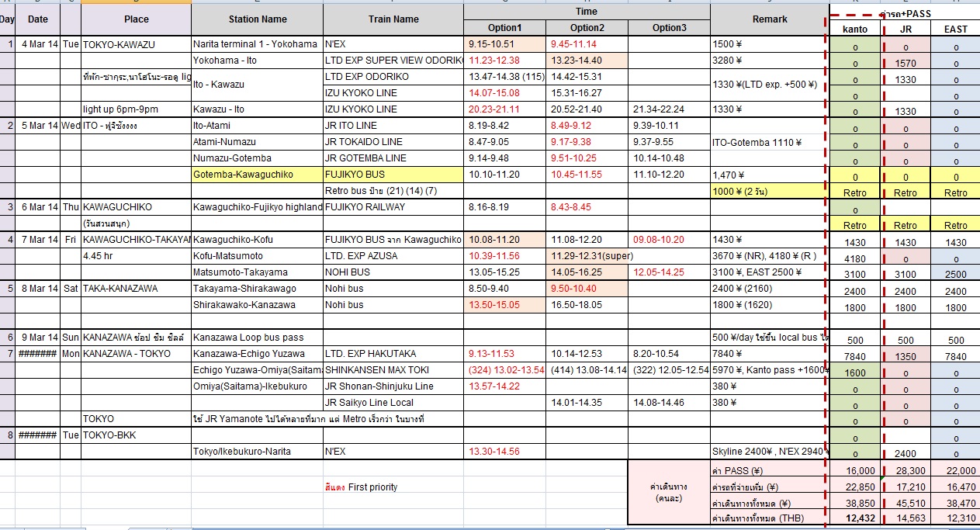Click '3100 ¥, EAST 2500 ¥' remark cell
Image resolution: width=980 pixels, height=530 pixels.
[x=770, y=272]
